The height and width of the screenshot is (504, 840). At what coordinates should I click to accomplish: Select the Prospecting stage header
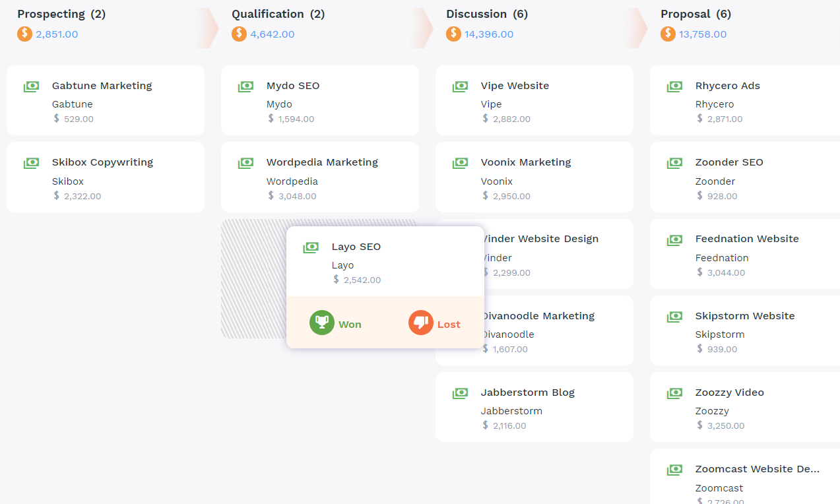point(61,14)
